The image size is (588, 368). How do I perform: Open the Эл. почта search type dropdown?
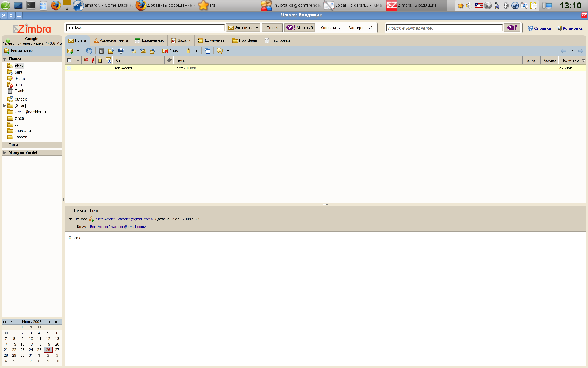[243, 28]
